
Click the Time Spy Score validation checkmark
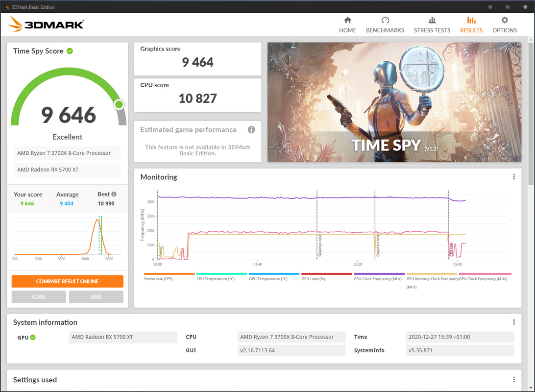70,51
